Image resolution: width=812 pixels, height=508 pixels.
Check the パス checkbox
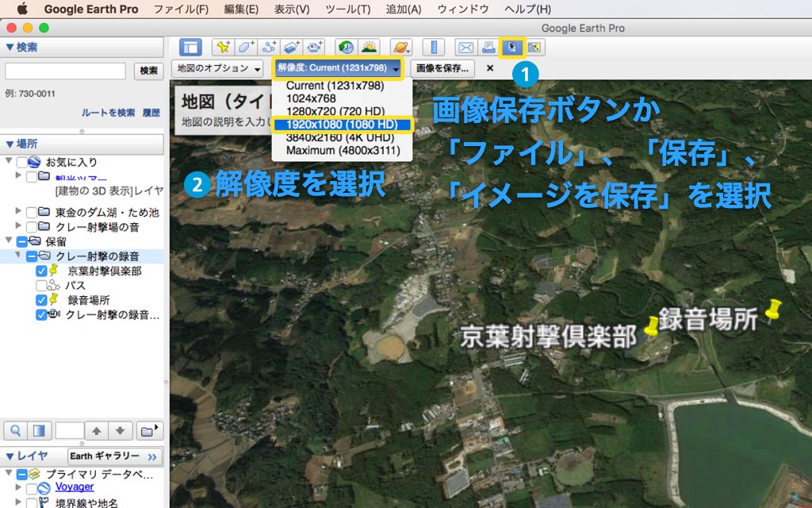click(41, 286)
